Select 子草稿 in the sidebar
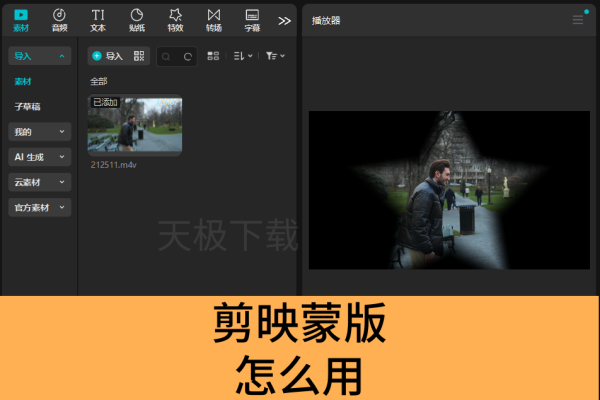Image resolution: width=600 pixels, height=400 pixels. pos(27,106)
